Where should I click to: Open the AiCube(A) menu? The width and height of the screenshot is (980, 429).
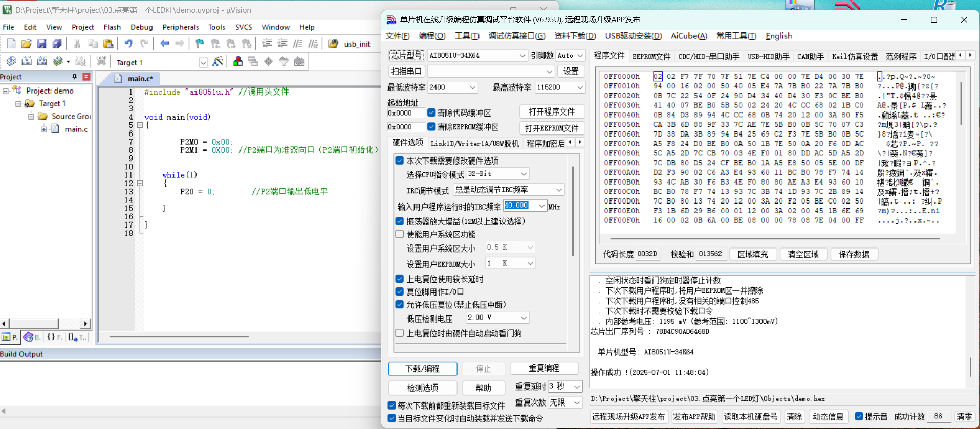coord(689,36)
